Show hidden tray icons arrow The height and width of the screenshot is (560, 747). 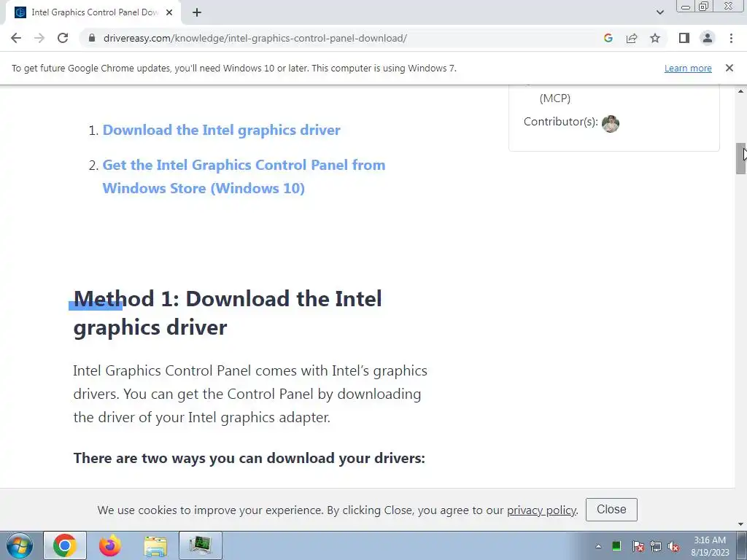(x=598, y=546)
